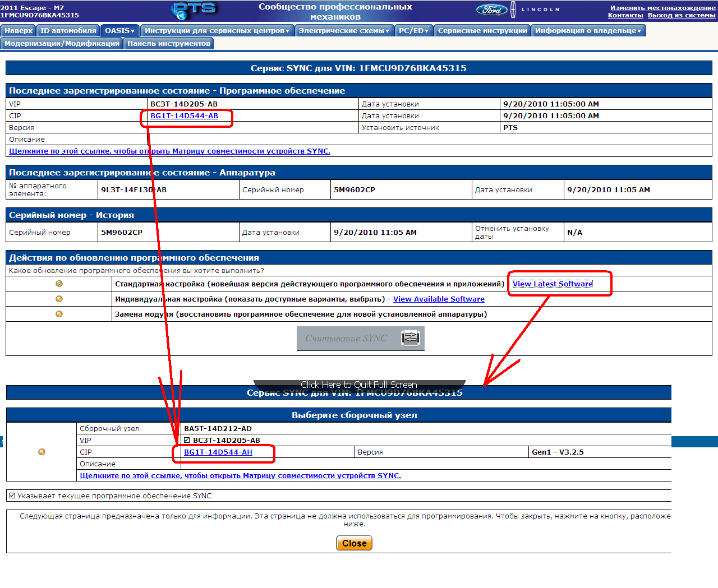Open the Модернизации/Модификации tab

[62, 44]
